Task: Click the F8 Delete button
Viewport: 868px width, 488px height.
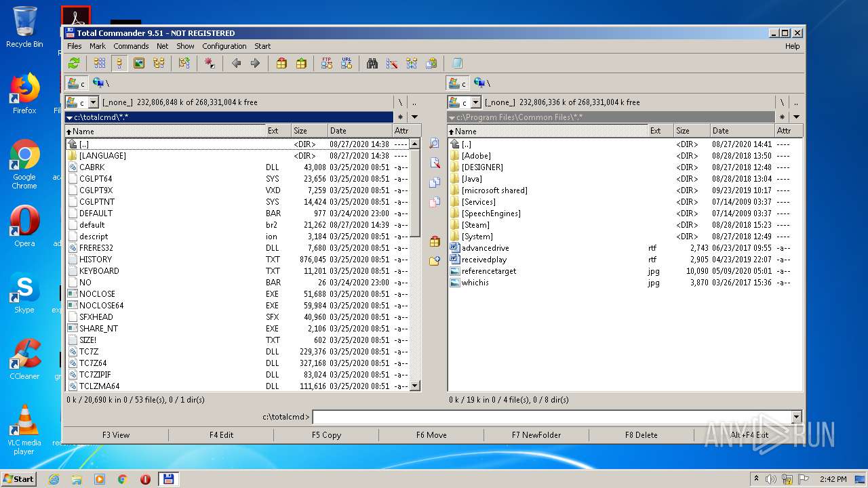Action: pyautogui.click(x=642, y=435)
